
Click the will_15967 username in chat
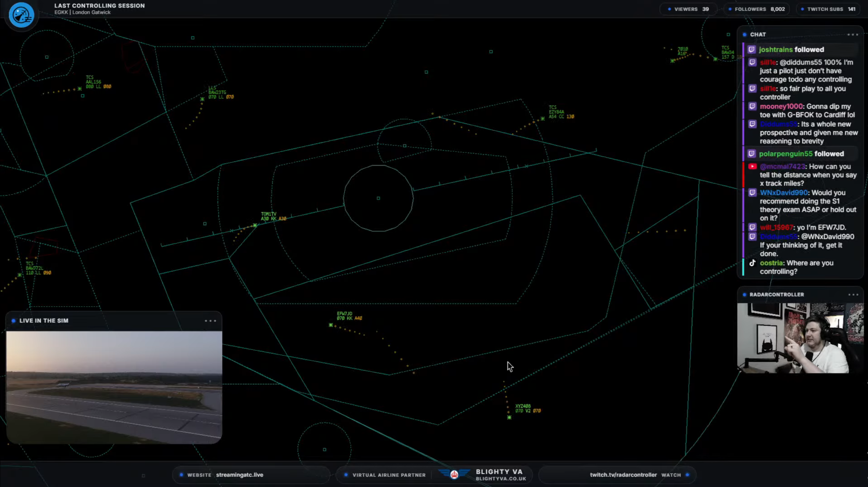pos(776,227)
